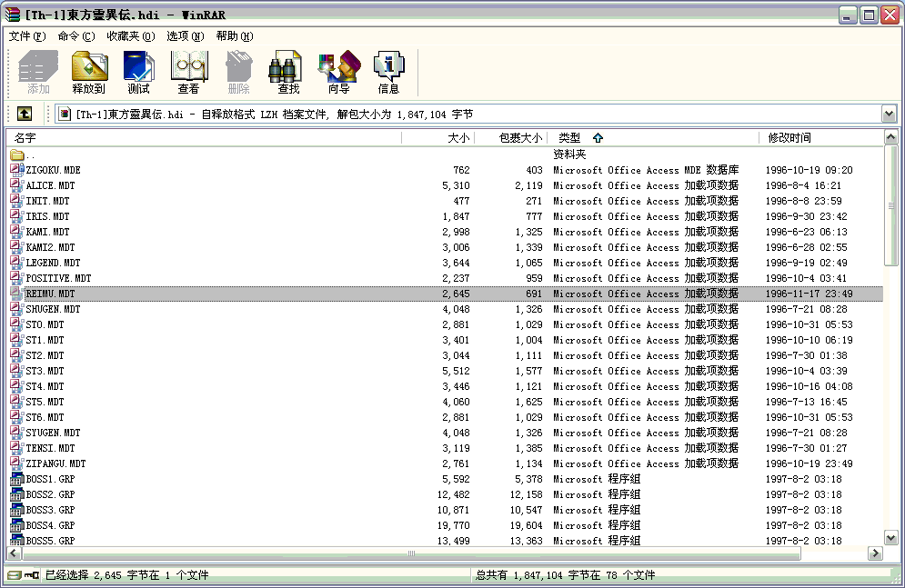Expand the archive path dropdown
This screenshot has height=588, width=905.
click(889, 115)
